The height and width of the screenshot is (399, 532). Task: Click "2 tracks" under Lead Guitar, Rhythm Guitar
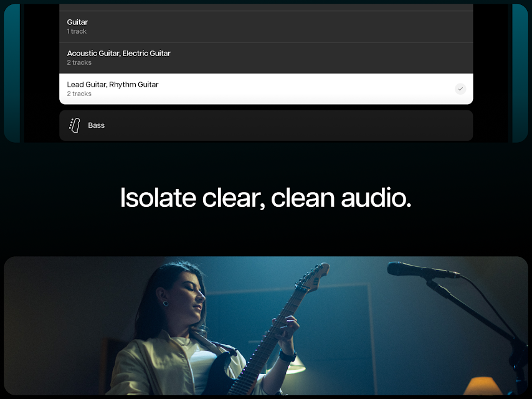[79, 94]
